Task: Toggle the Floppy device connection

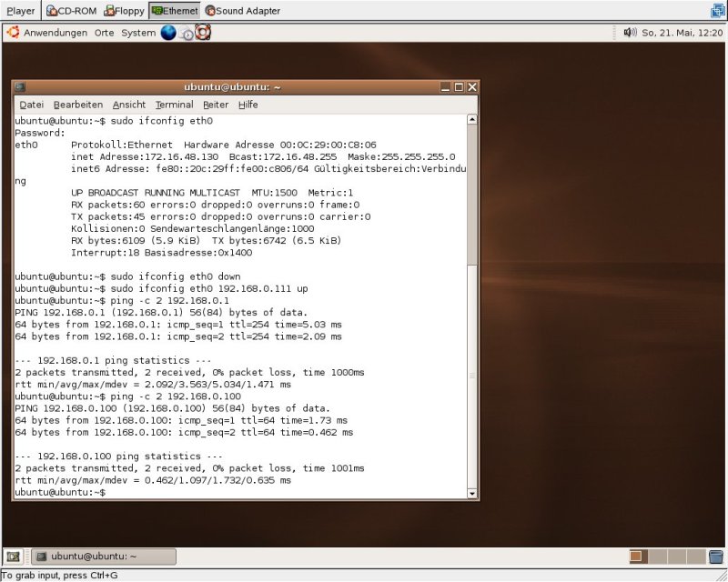Action: 125,11
